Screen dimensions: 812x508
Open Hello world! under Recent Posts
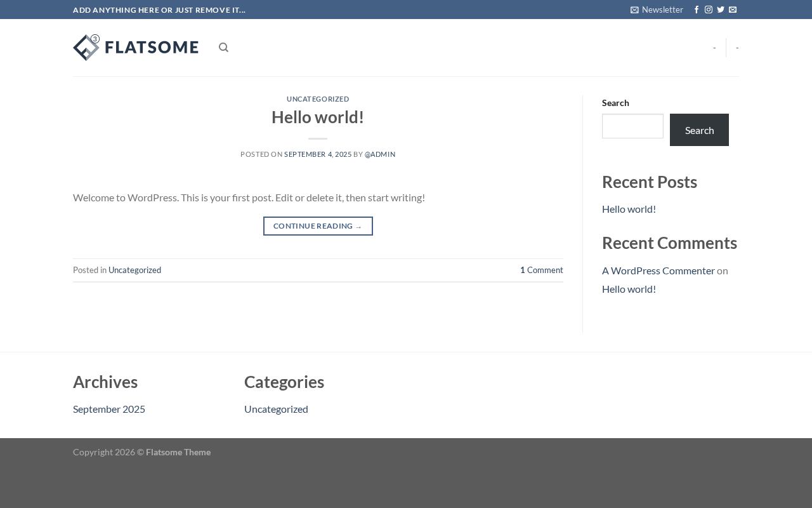click(x=629, y=209)
